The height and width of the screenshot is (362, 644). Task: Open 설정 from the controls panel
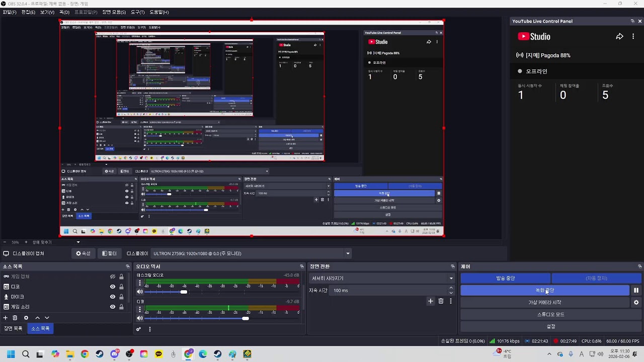click(x=551, y=326)
